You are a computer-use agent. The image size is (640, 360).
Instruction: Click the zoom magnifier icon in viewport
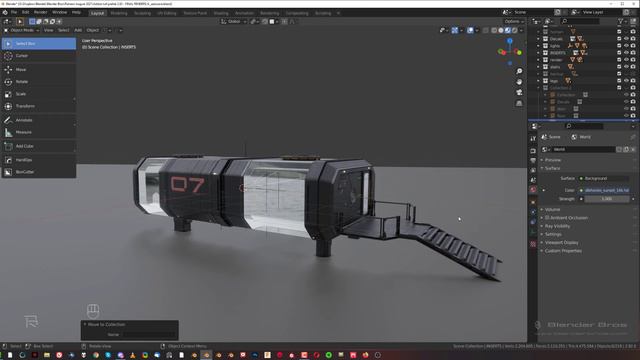519,71
